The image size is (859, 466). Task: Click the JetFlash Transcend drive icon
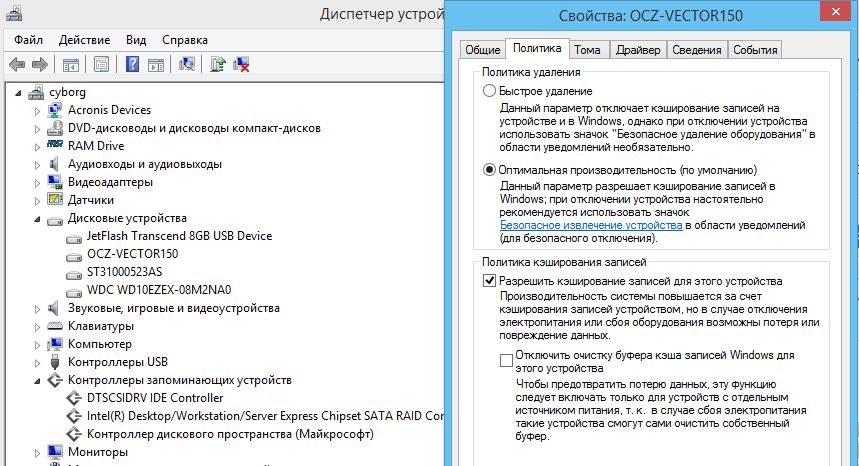(x=73, y=239)
